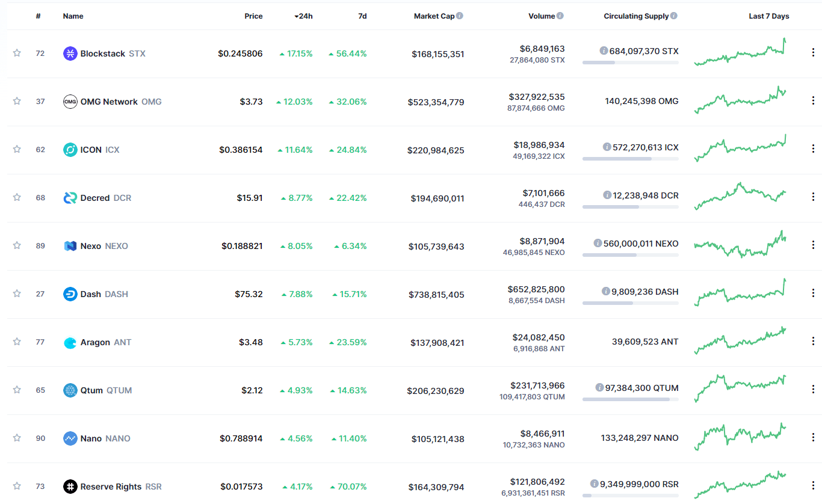Toggle the Qtum watchlist star
Viewport: 822px width, 504px height.
point(17,390)
